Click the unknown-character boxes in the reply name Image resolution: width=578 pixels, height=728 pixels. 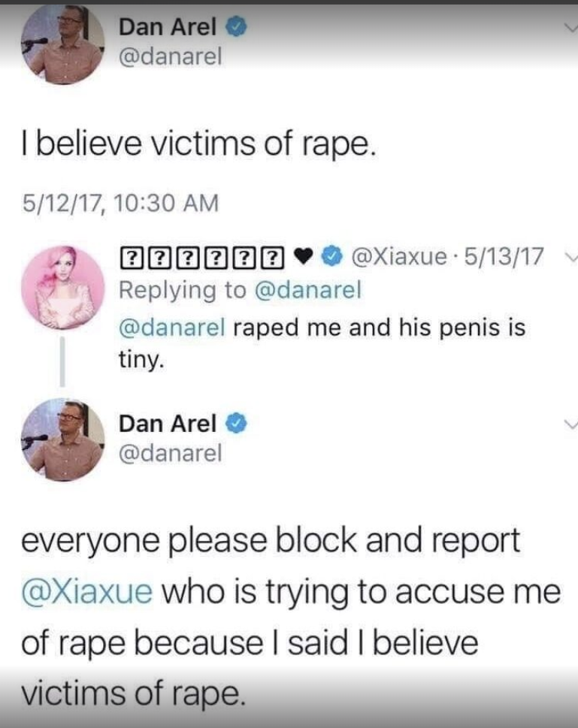point(201,256)
